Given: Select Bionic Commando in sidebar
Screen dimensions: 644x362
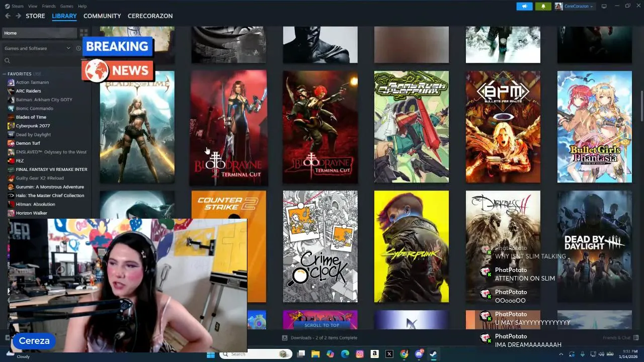Looking at the screenshot, I should (x=34, y=109).
